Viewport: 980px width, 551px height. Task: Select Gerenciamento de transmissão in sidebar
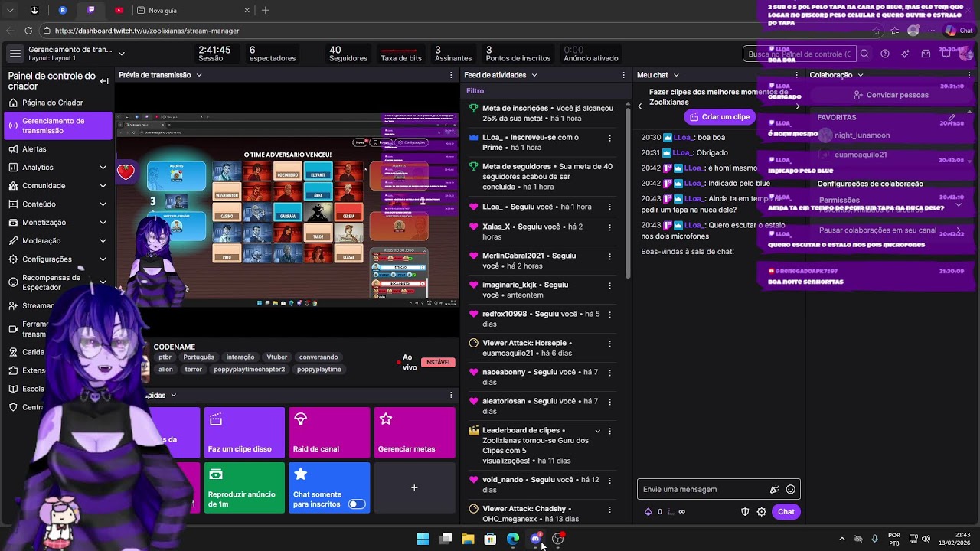pos(58,126)
